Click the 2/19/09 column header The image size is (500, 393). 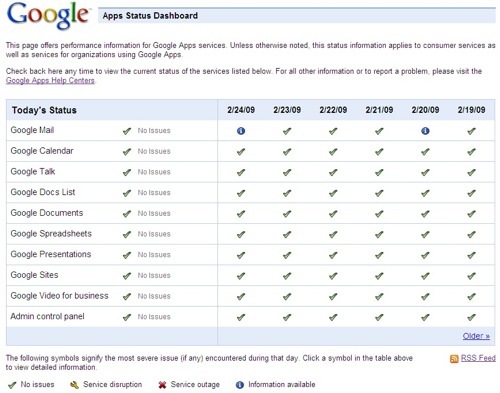[x=471, y=110]
